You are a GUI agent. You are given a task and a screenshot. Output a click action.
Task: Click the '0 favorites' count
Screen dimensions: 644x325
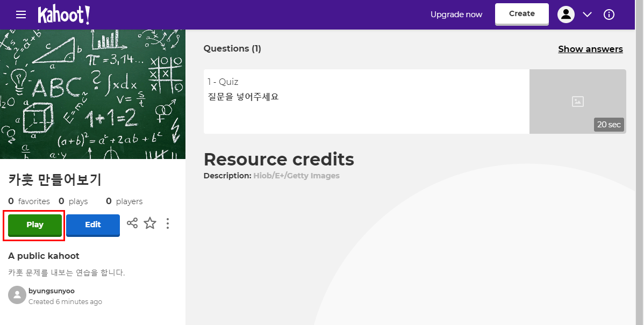click(29, 201)
